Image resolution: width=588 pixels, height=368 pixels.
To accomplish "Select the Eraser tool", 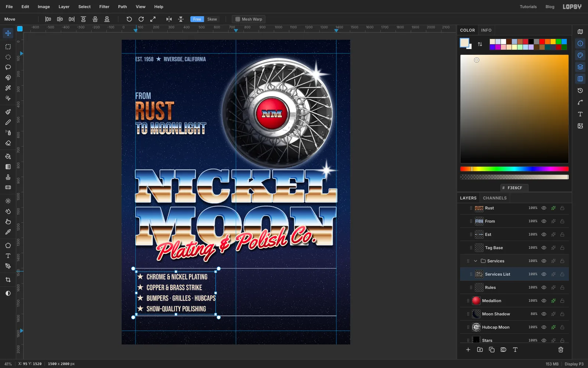I will point(8,143).
